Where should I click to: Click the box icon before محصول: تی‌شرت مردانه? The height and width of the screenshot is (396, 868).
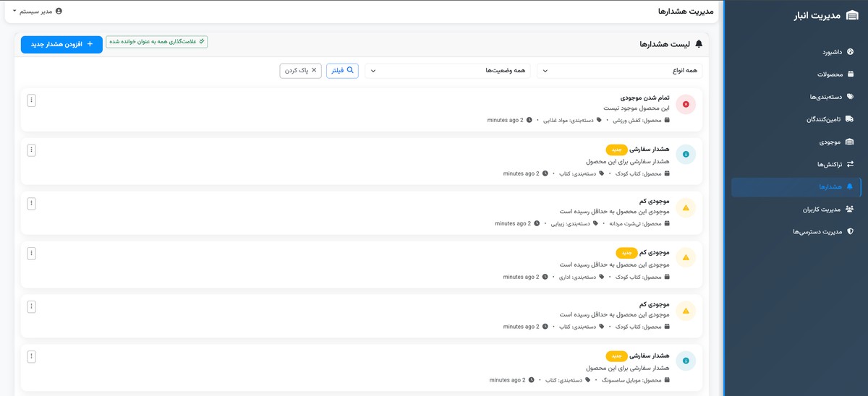click(x=667, y=223)
